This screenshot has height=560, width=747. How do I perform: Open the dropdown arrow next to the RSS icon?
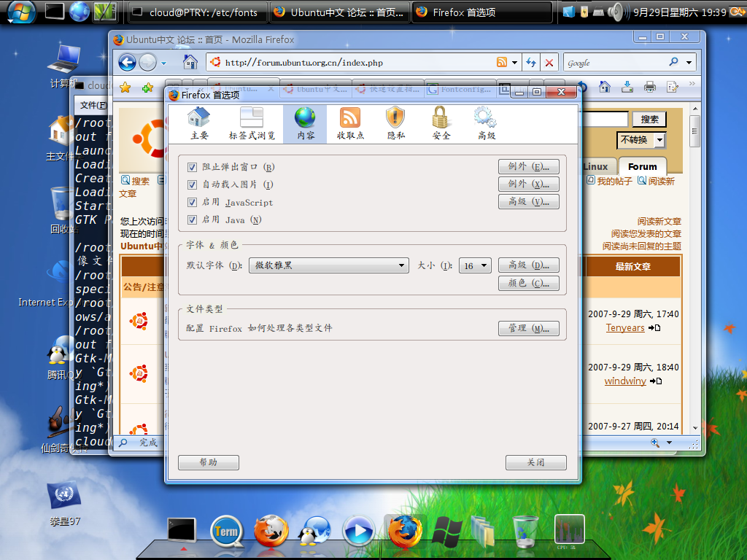coord(514,63)
